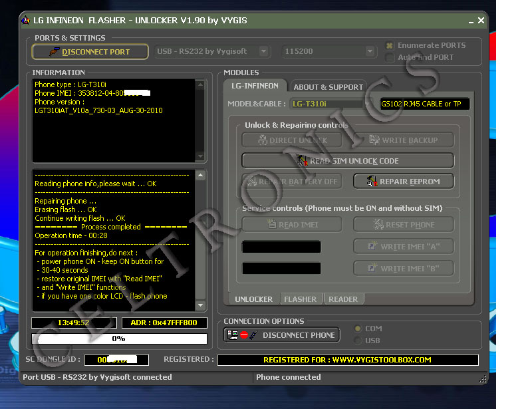
Task: Open the USB - RS232 port dropdown
Action: point(263,51)
